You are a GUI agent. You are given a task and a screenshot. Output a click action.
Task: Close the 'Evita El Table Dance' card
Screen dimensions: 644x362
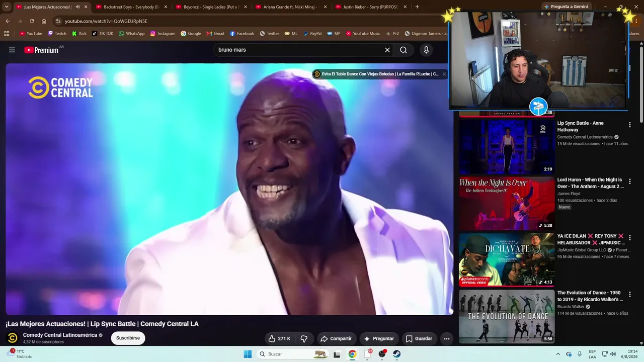[444, 74]
